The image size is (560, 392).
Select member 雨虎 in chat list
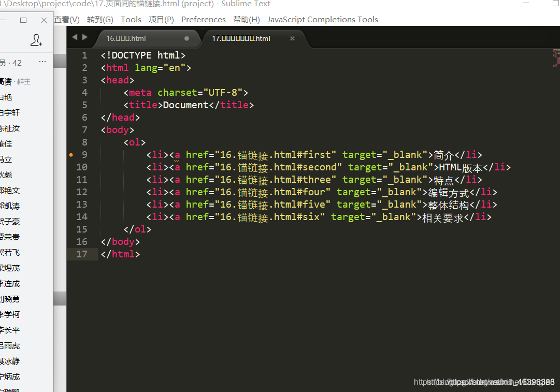pyautogui.click(x=10, y=345)
